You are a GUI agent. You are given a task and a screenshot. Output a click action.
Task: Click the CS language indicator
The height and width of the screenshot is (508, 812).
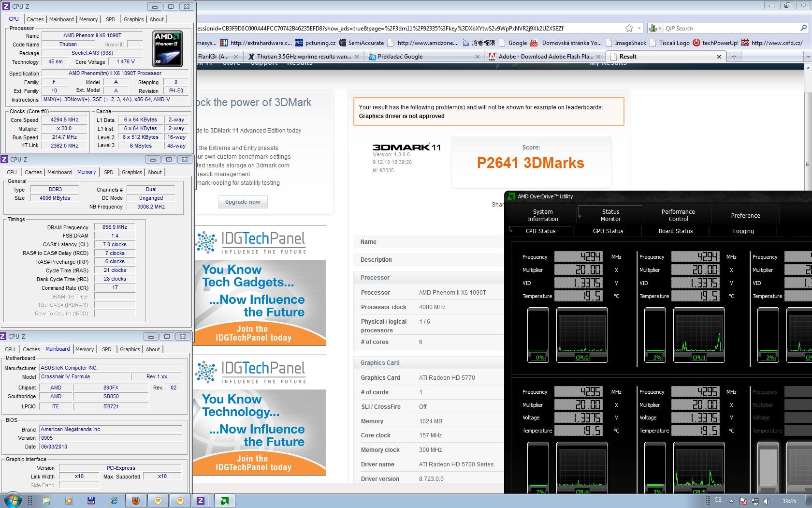pyautogui.click(x=718, y=500)
